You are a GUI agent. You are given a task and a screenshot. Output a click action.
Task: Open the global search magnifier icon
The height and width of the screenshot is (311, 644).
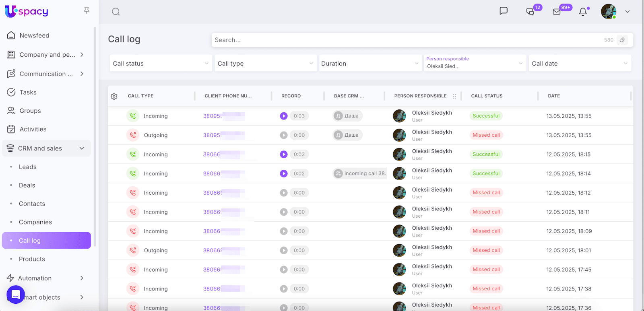(x=116, y=12)
